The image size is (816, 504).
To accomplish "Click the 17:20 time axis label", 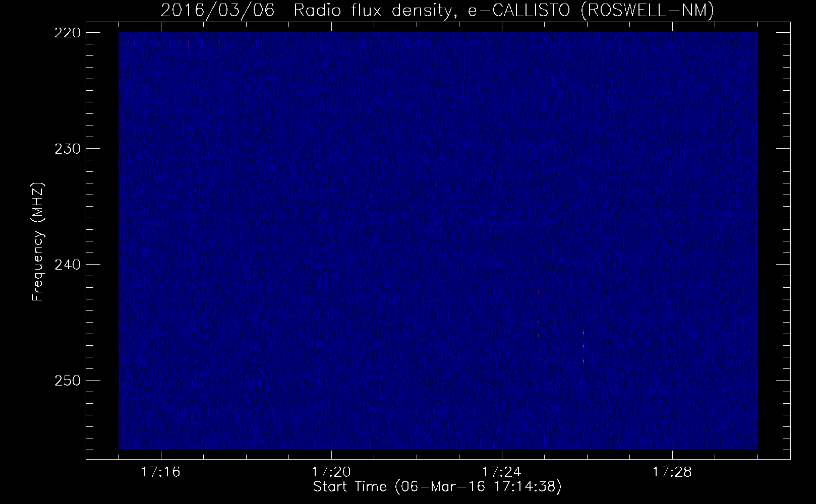I will pyautogui.click(x=331, y=472).
